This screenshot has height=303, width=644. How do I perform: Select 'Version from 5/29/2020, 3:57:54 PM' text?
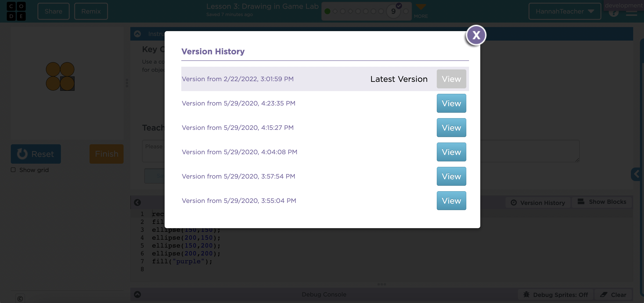pyautogui.click(x=239, y=176)
